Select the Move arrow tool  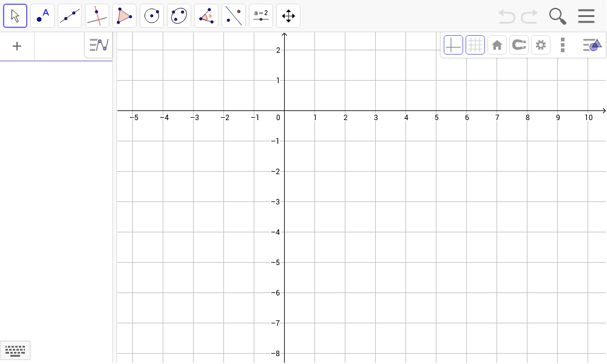point(15,16)
